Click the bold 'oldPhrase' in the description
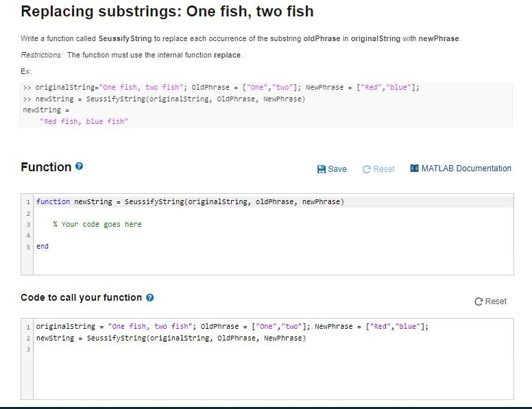 322,38
